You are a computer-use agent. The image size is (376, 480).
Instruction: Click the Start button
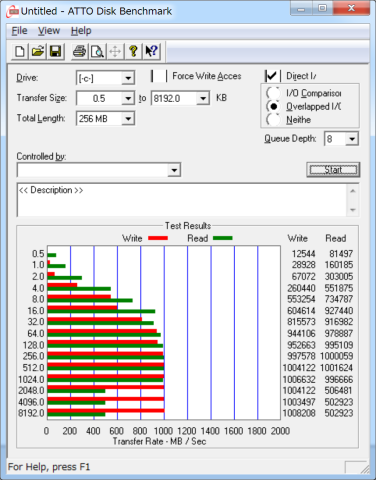[333, 170]
